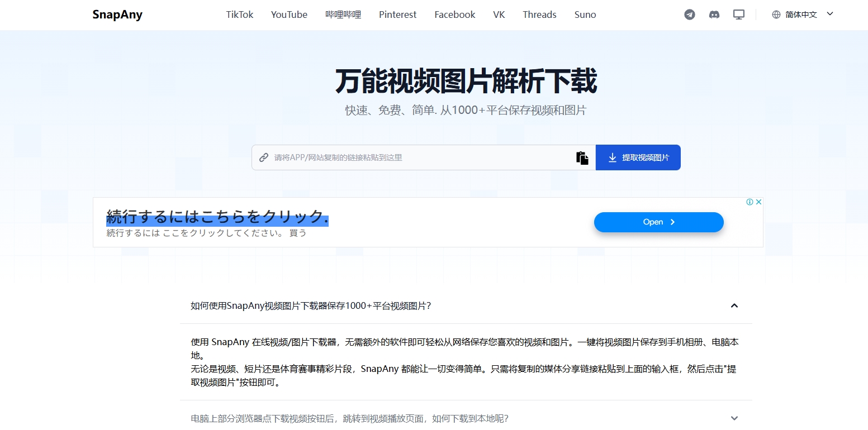This screenshot has height=430, width=868.
Task: Open the YouTube menu item
Action: [x=289, y=15]
